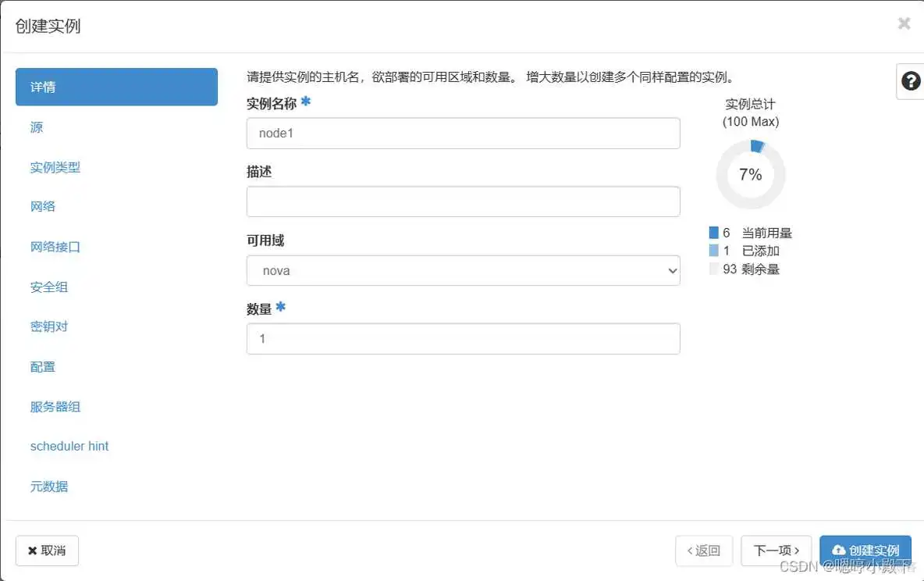The height and width of the screenshot is (581, 924).
Task: Go to the 安全组 step
Action: pos(48,287)
